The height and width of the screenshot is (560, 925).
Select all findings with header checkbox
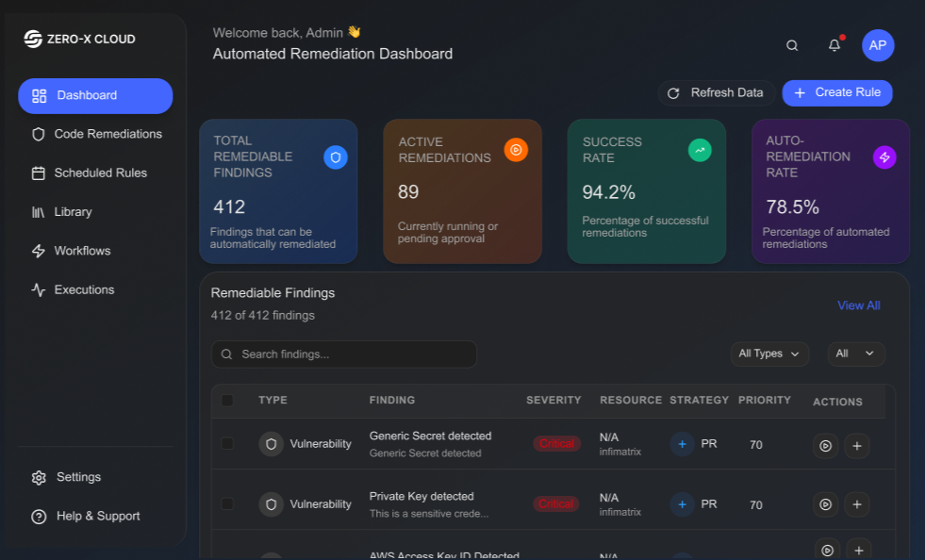coord(227,401)
